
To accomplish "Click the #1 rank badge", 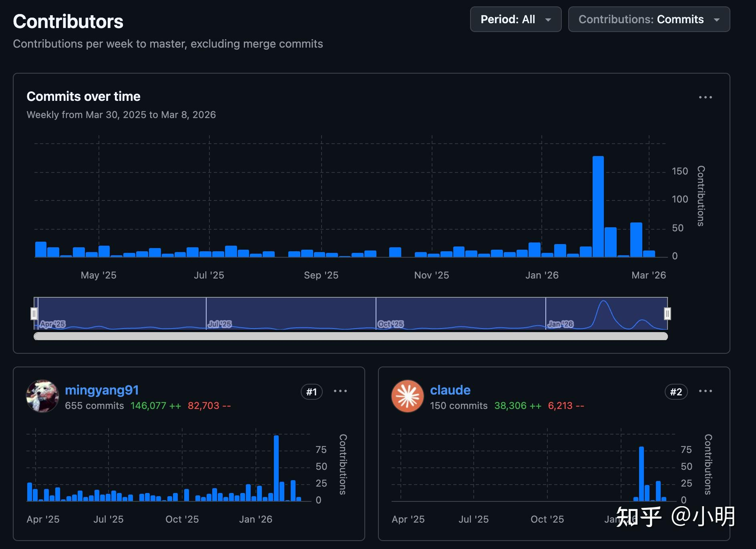I will [312, 392].
